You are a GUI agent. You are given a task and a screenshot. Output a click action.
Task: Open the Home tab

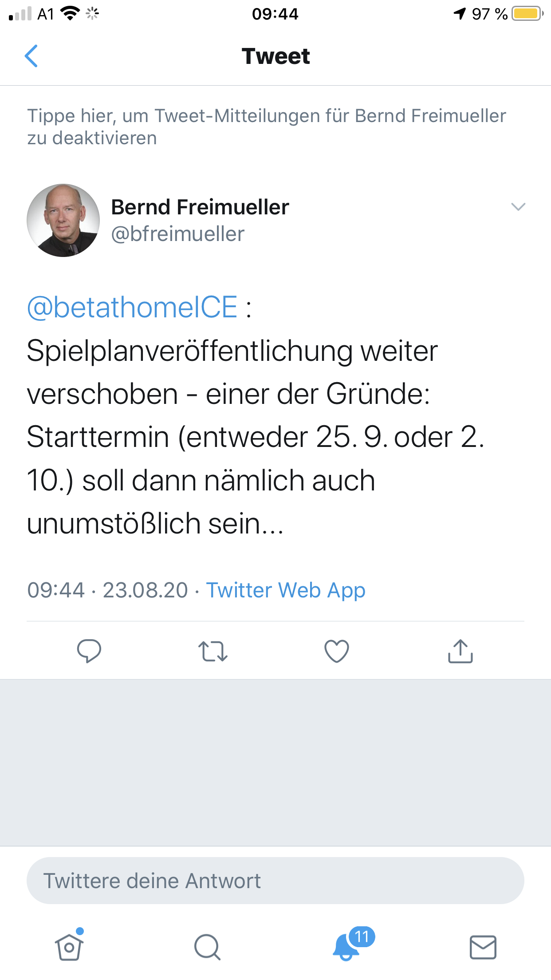[x=69, y=947]
